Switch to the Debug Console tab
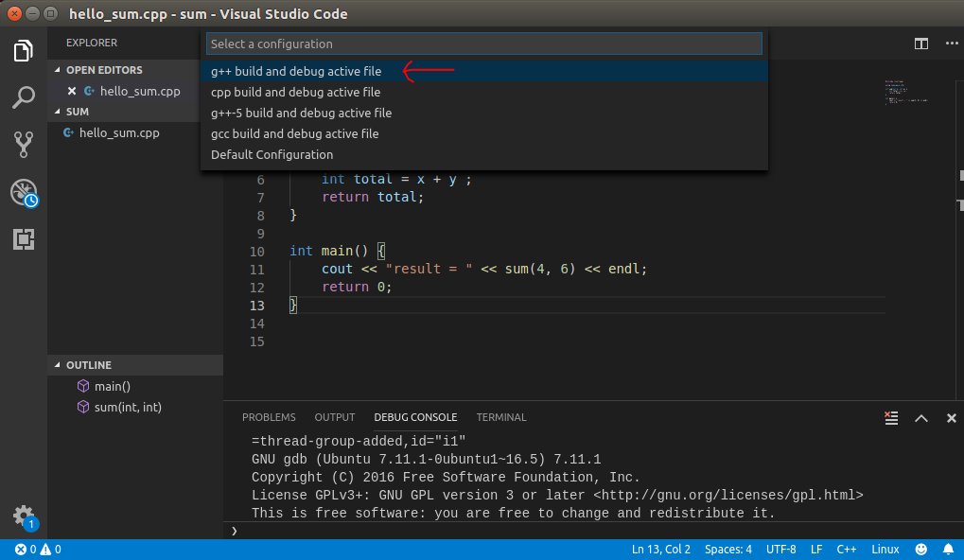Image resolution: width=964 pixels, height=560 pixels. pyautogui.click(x=415, y=417)
